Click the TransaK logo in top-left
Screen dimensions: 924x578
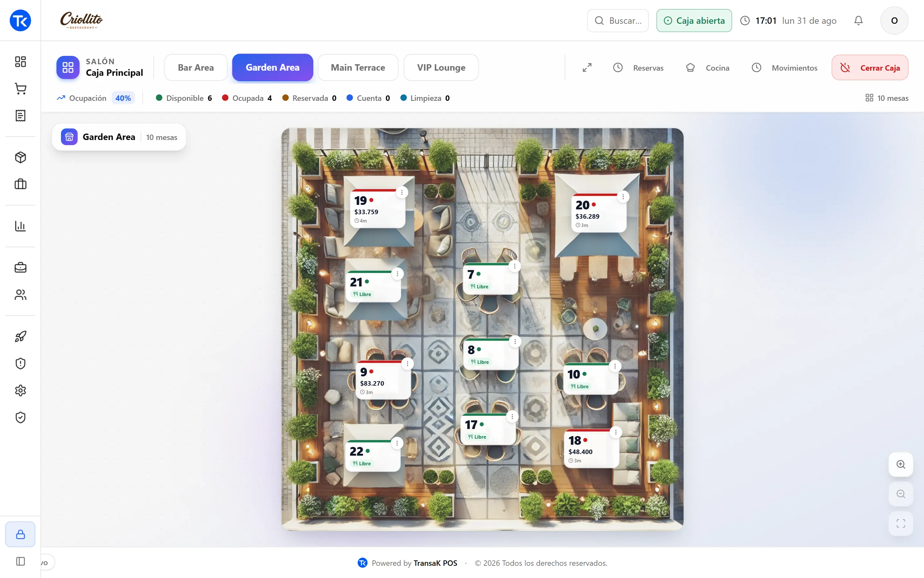click(x=20, y=21)
